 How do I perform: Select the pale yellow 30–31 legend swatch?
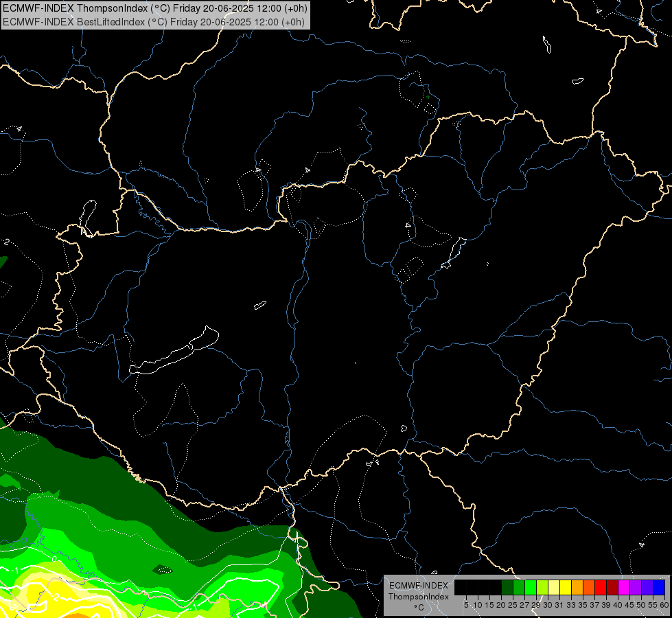(554, 587)
